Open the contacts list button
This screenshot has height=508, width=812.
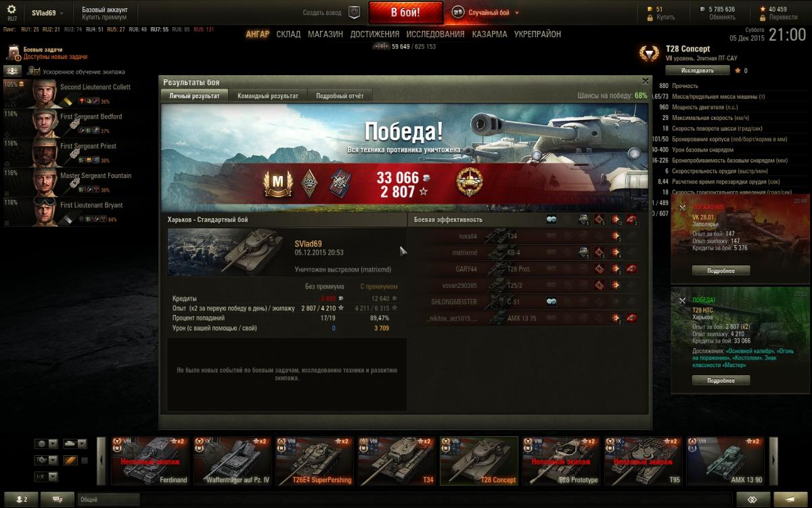pyautogui.click(x=20, y=499)
